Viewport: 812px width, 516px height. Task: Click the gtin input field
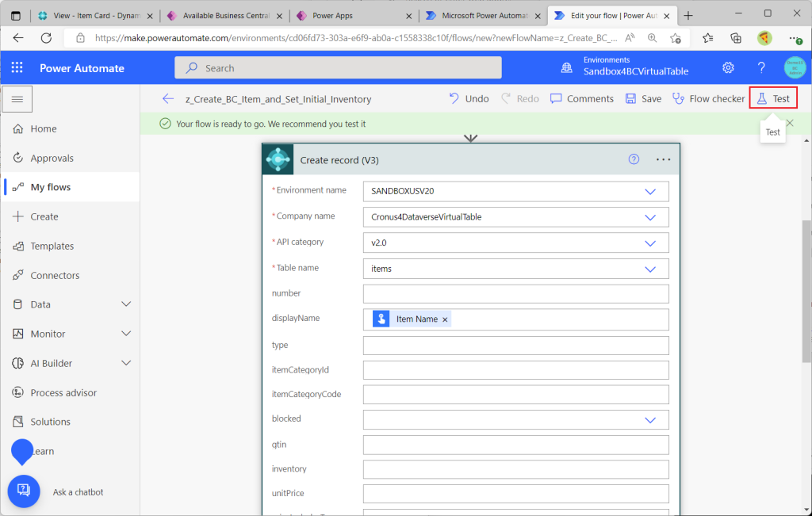pyautogui.click(x=515, y=445)
